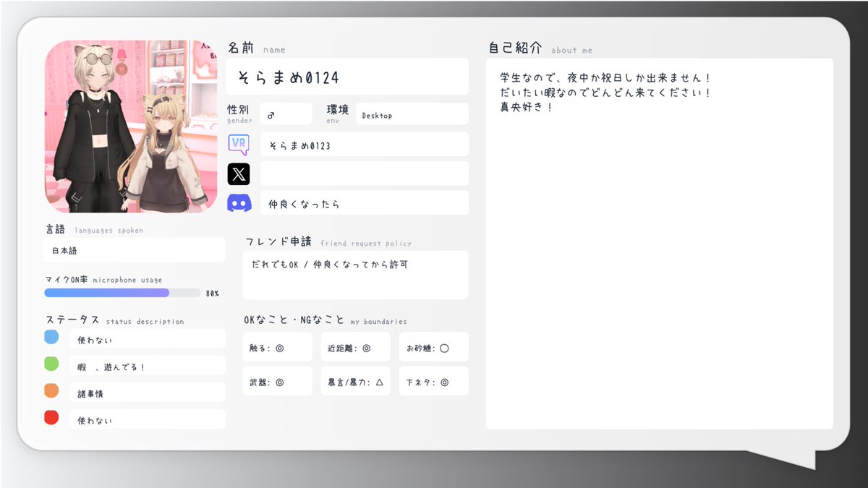
Task: Click the 性別 gender label
Action: coord(240,113)
